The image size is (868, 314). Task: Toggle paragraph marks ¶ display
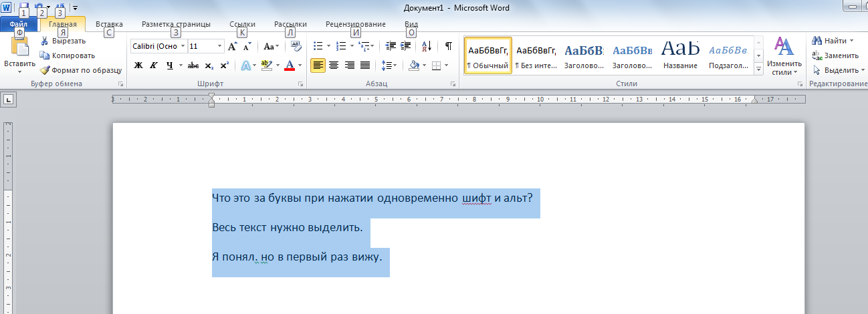click(449, 46)
